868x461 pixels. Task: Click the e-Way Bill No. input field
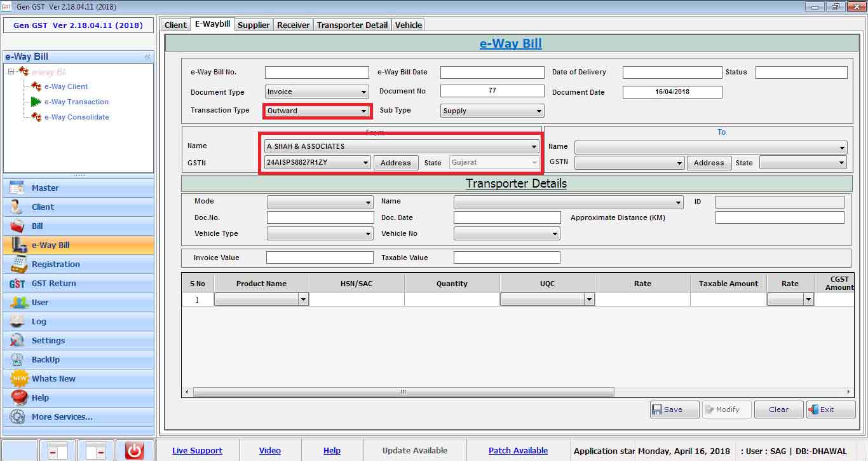(316, 72)
